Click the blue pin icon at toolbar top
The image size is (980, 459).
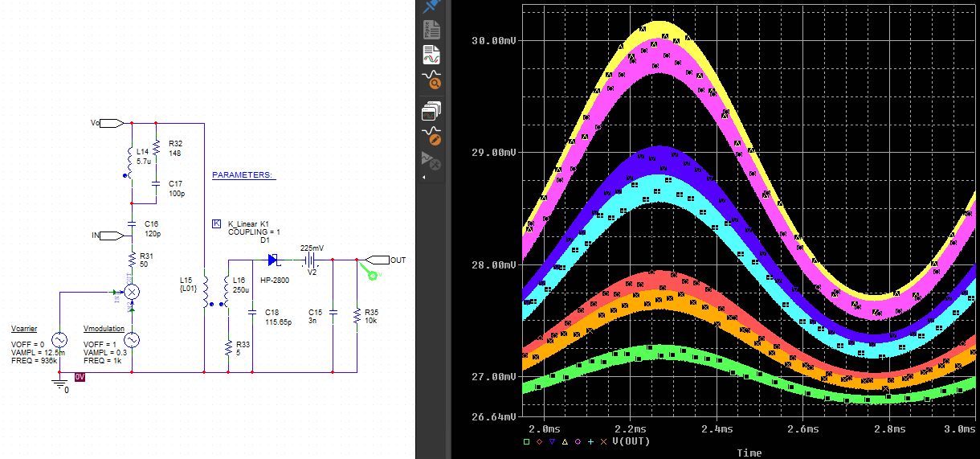tap(432, 6)
